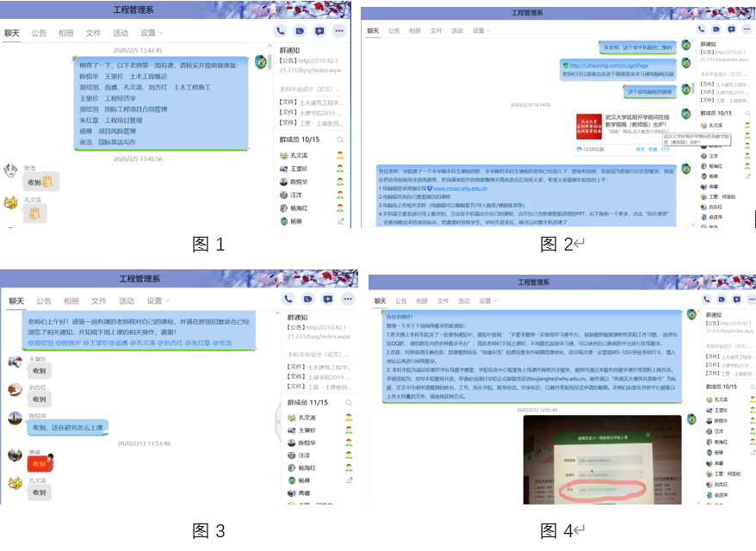
Task: Click the member search magnifier in 图 1
Action: [340, 139]
